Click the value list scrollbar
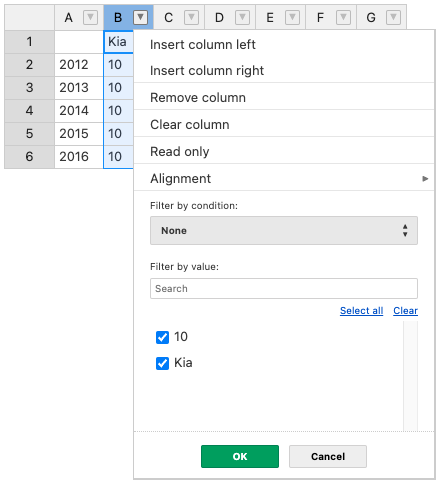The width and height of the screenshot is (445, 489). point(410,376)
